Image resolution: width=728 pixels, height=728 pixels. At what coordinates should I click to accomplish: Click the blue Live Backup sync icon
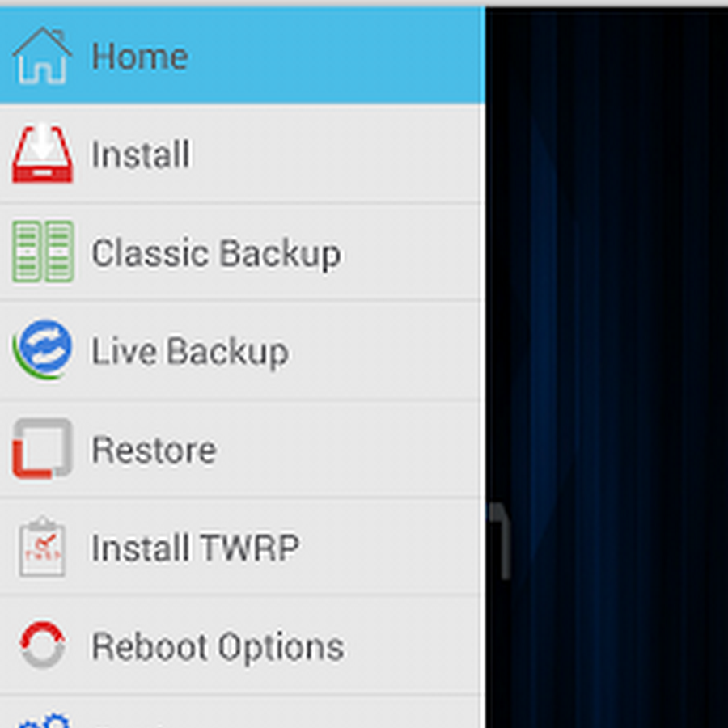(42, 349)
